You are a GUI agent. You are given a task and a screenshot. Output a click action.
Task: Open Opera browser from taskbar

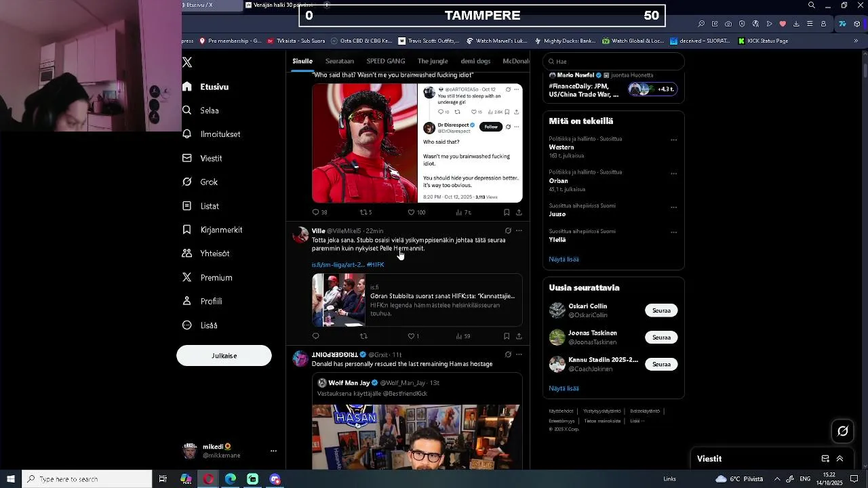[x=208, y=479]
